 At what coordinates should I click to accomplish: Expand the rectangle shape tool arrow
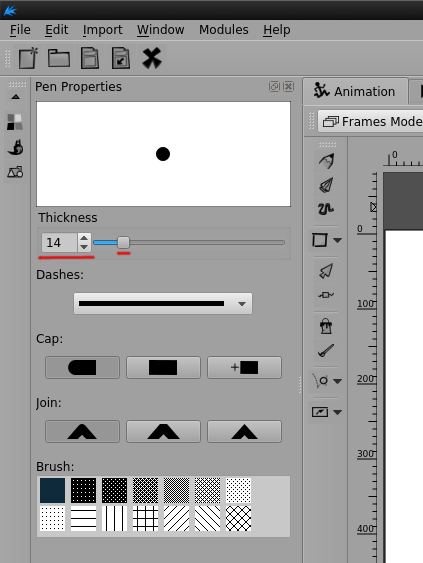338,240
